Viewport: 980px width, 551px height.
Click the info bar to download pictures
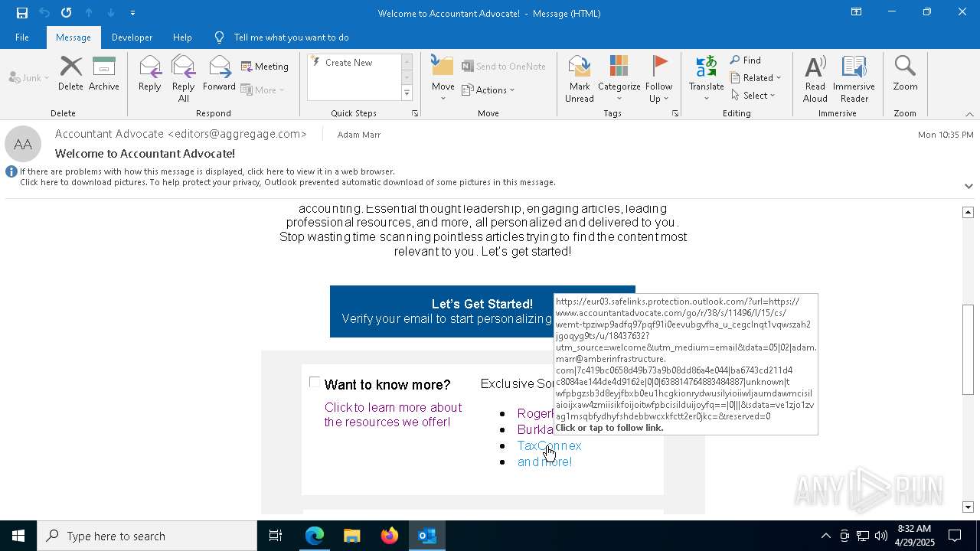tap(287, 182)
